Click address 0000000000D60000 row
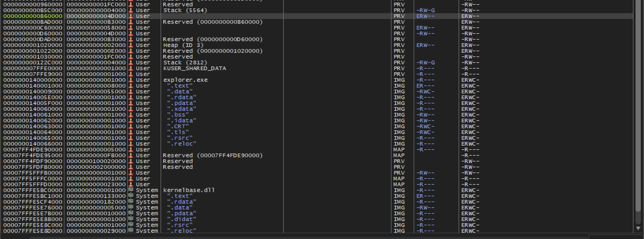Image resolution: width=644 pixels, height=239 pixels. pyautogui.click(x=33, y=34)
